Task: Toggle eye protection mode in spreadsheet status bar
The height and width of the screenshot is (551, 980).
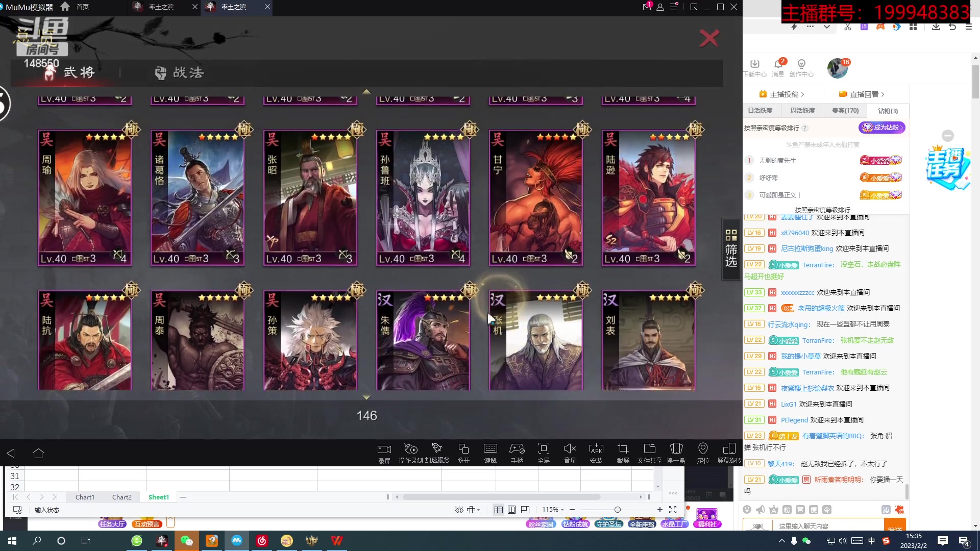Action: click(x=459, y=510)
